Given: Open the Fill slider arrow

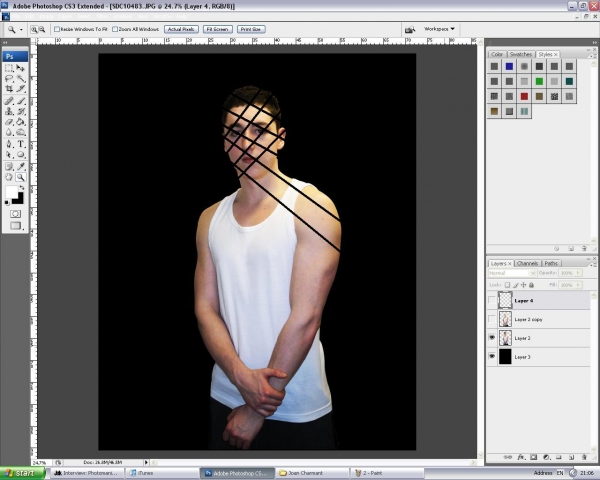Looking at the screenshot, I should coord(578,285).
